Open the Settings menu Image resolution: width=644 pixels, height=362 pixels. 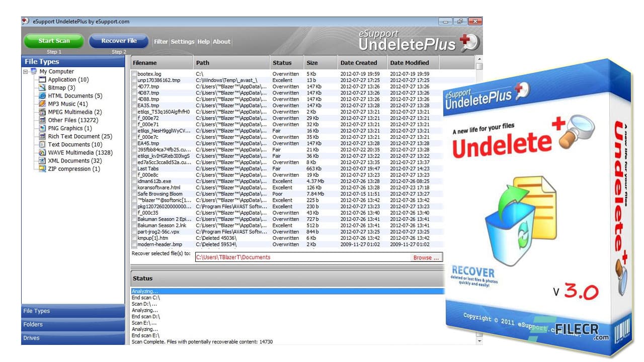coord(183,42)
